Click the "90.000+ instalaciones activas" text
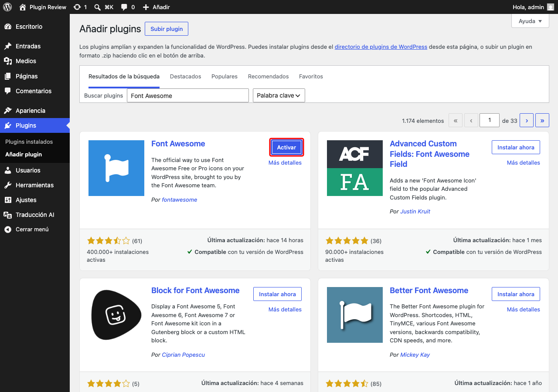The image size is (558, 392). (354, 256)
